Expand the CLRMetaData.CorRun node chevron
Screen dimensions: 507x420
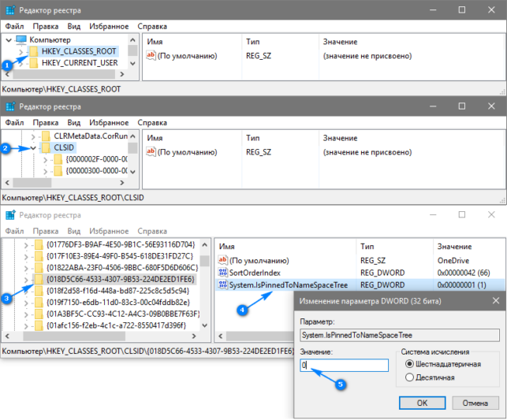pos(33,136)
